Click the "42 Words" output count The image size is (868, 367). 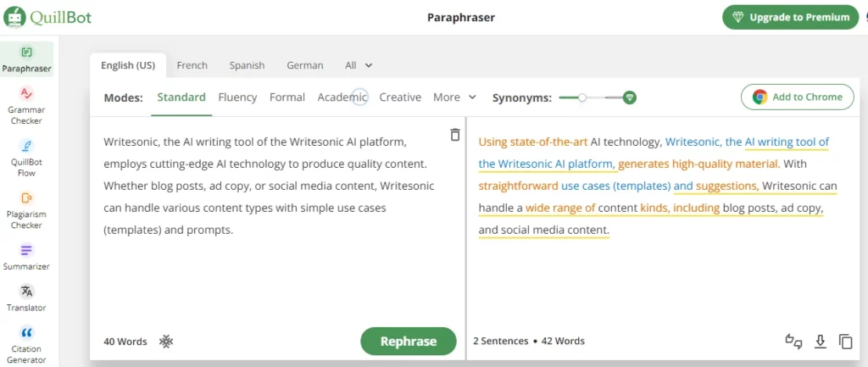click(563, 341)
